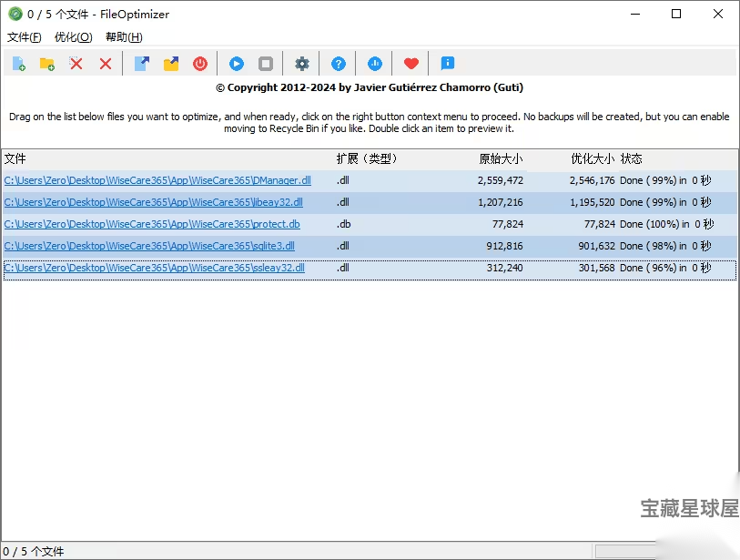This screenshot has width=740, height=560.
Task: Open Options with the gear icon
Action: 302,63
